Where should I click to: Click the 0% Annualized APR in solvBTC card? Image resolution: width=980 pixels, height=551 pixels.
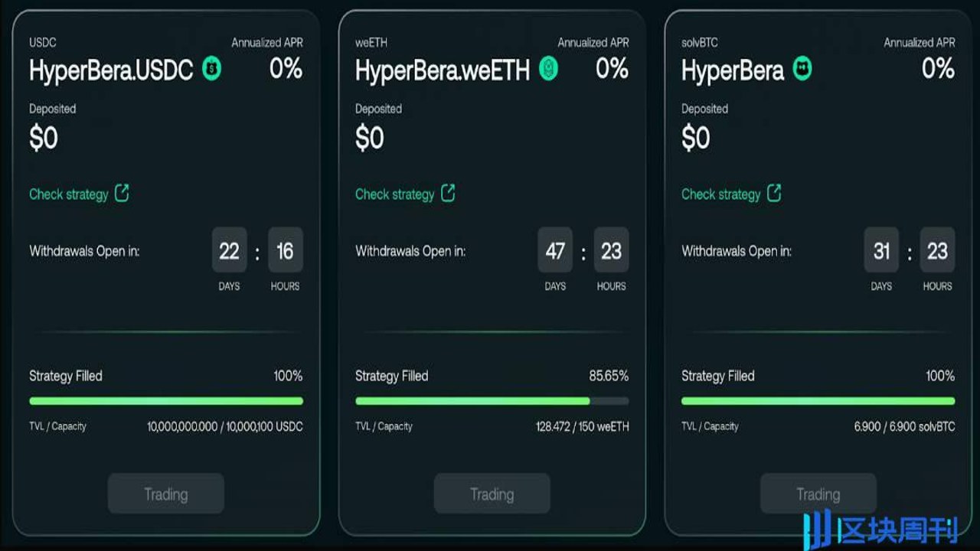click(x=939, y=69)
